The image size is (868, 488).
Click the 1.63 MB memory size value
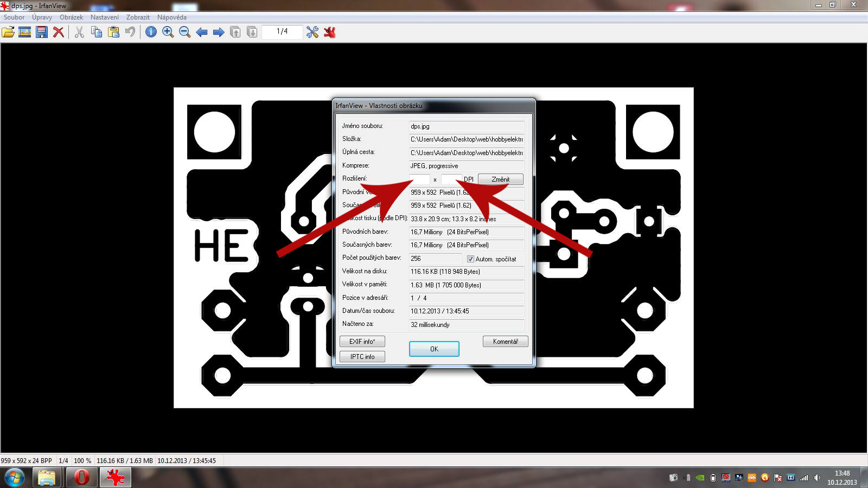(x=467, y=285)
